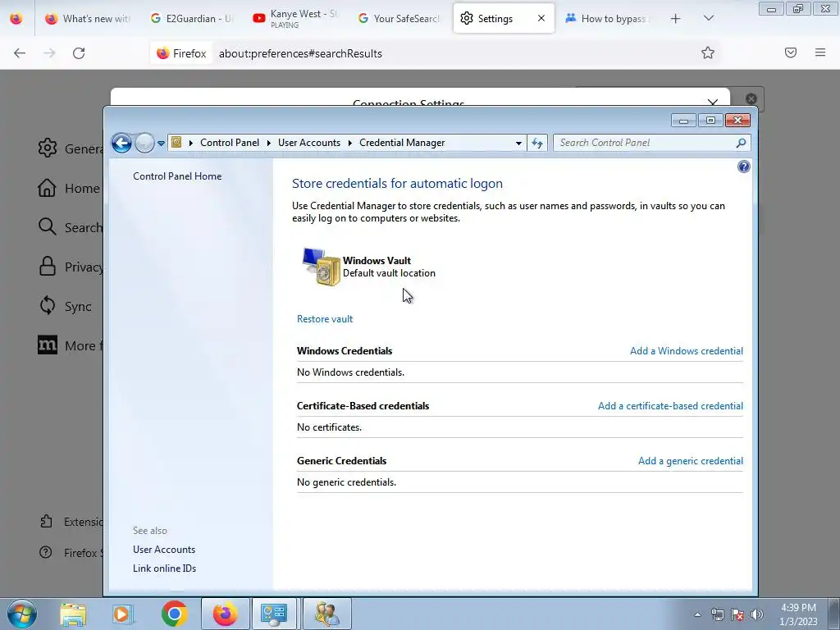Open the list all tabs dropdown
This screenshot has width=840, height=630.
point(708,19)
